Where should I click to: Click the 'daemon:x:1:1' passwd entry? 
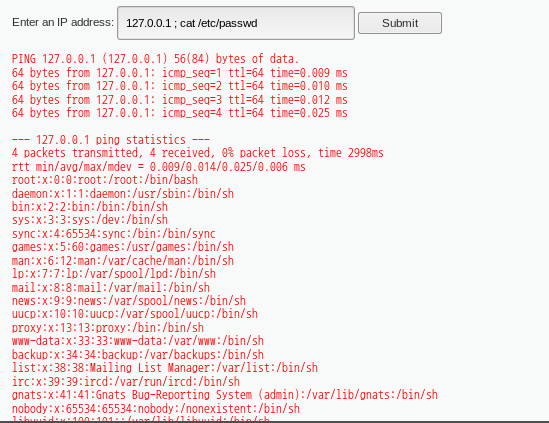(123, 194)
